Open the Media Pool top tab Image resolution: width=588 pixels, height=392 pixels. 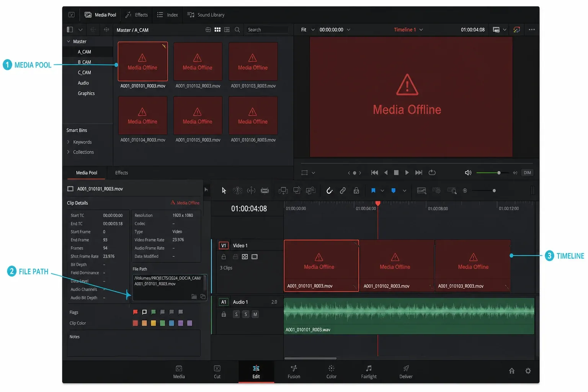100,15
